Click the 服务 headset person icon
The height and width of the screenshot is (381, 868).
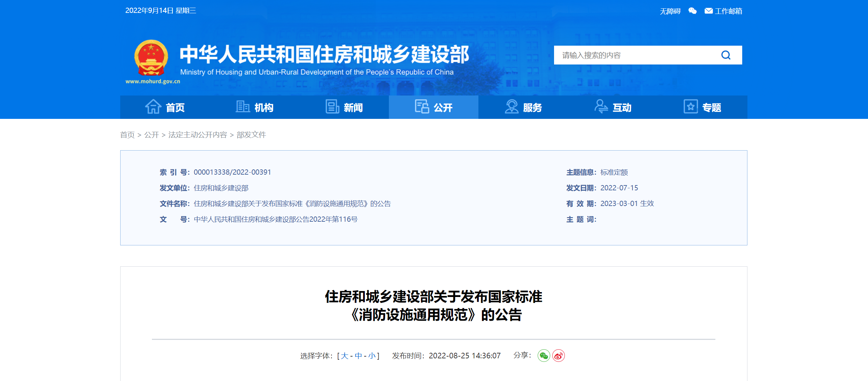(512, 107)
